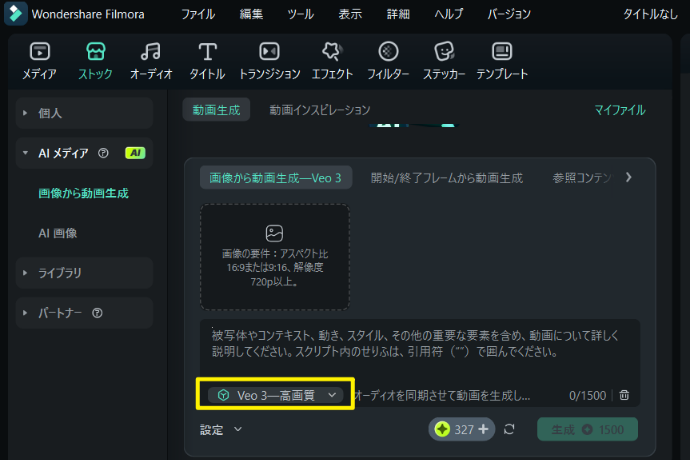Click the plus icon to add credits
Viewport: 690px width, 460px height.
point(483,429)
